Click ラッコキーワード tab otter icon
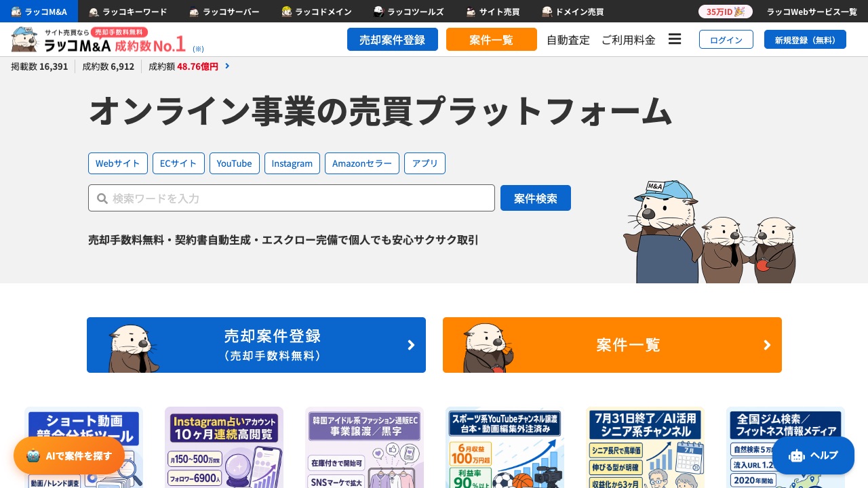The height and width of the screenshot is (488, 868). click(94, 12)
